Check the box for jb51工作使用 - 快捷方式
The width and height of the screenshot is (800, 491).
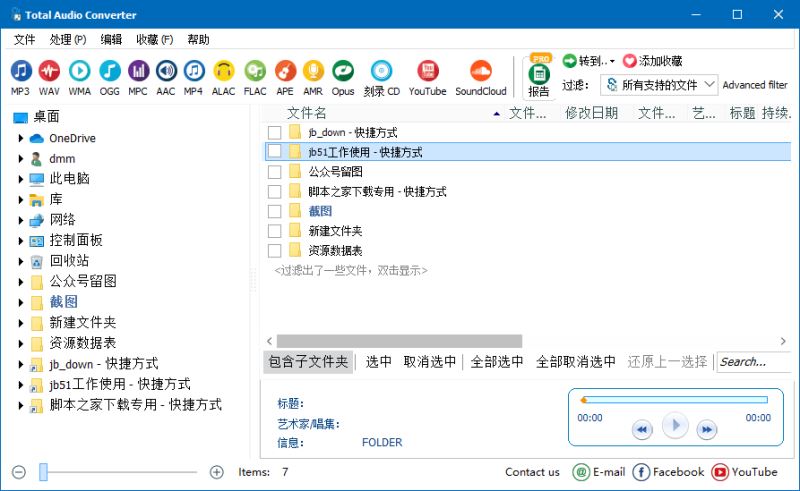point(274,151)
